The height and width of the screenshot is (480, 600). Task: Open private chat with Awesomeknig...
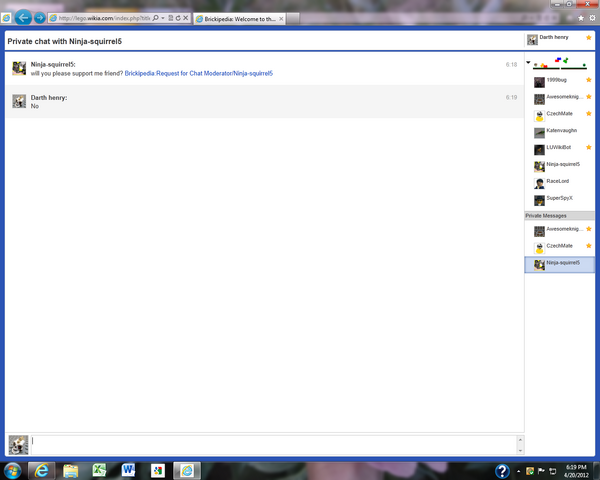559,231
